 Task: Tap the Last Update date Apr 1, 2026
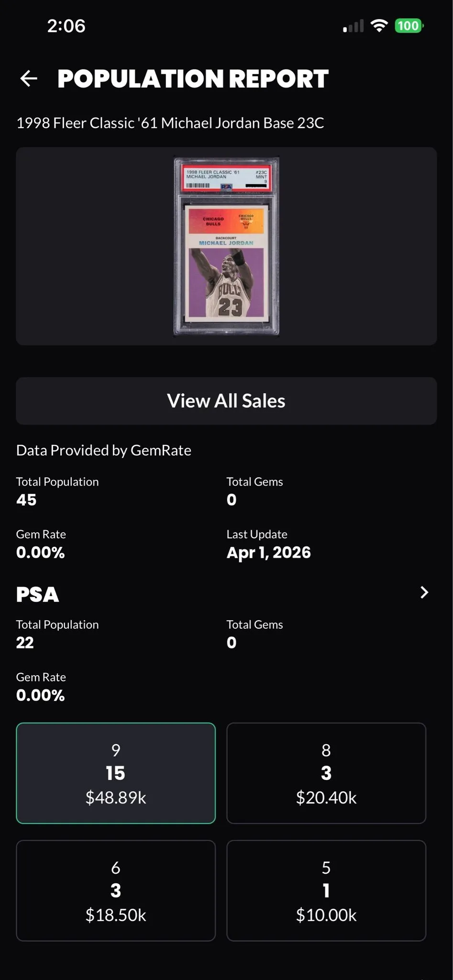pos(268,552)
